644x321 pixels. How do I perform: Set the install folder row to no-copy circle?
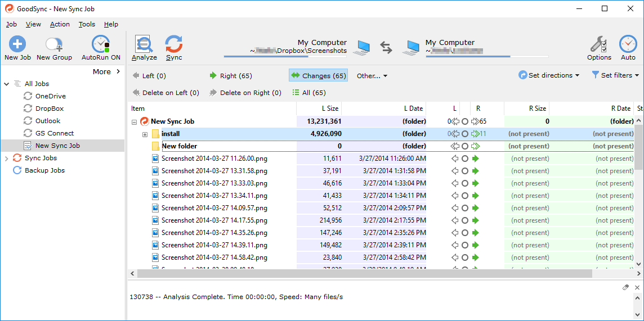pyautogui.click(x=465, y=134)
